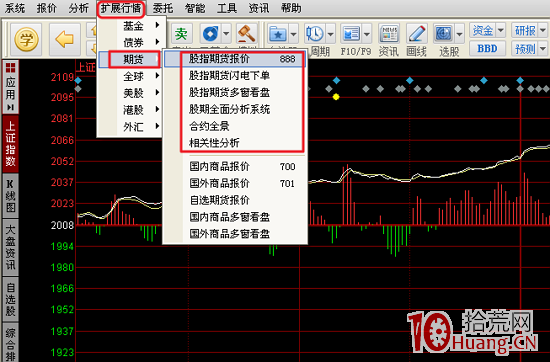Expand dropdown arrow beside 资金 button

(x=501, y=30)
